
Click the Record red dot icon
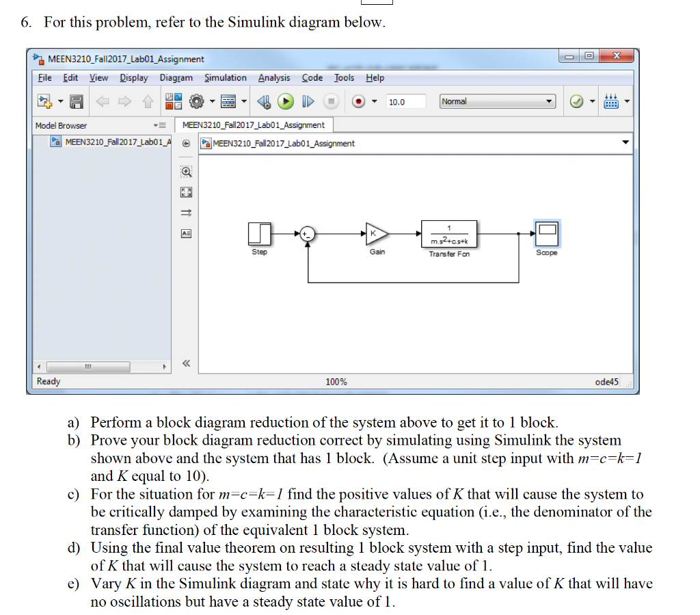coord(358,101)
